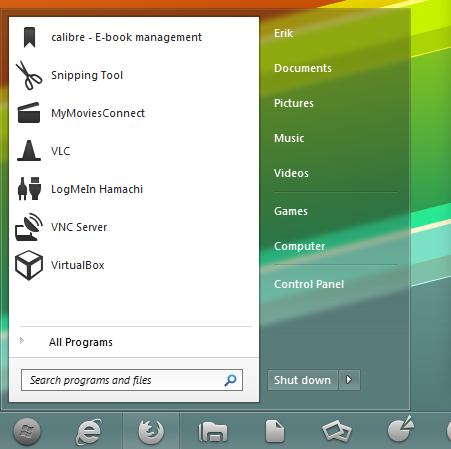
Task: Click the LogMeIn Hamachi plug icon
Action: [29, 189]
